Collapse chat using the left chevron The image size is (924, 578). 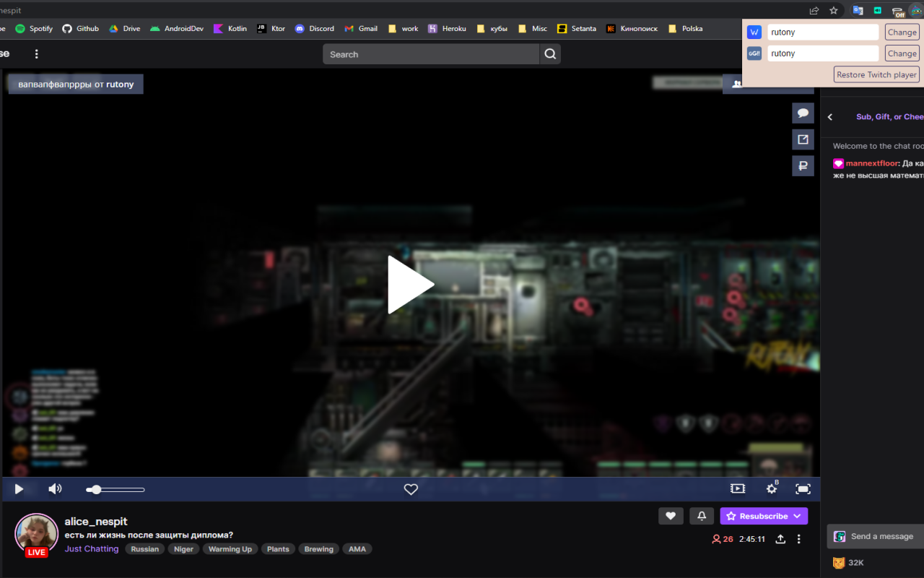point(829,116)
